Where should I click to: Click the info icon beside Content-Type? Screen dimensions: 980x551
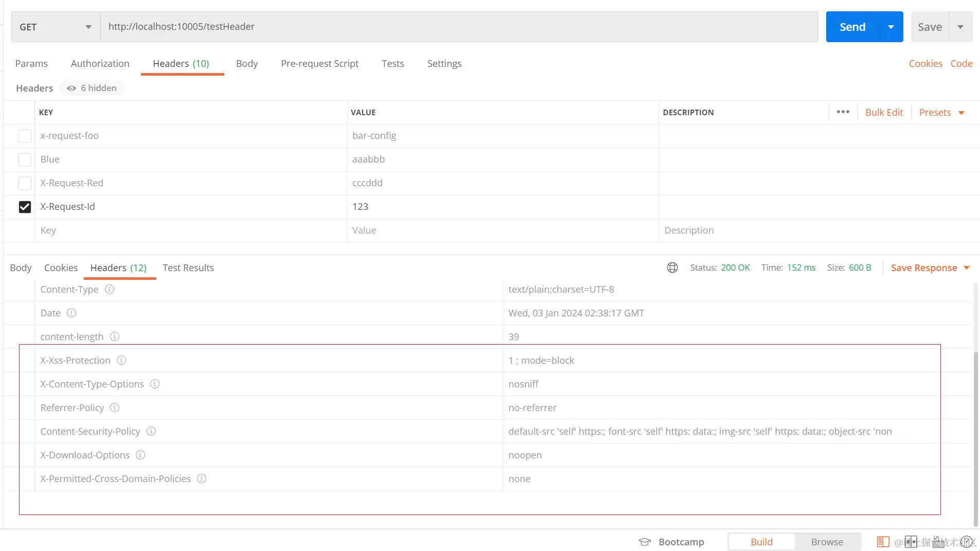[110, 289]
